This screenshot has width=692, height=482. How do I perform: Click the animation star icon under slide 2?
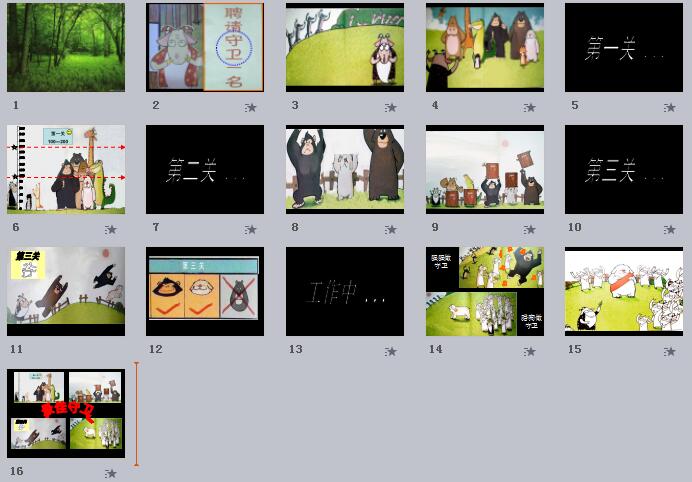click(x=251, y=107)
